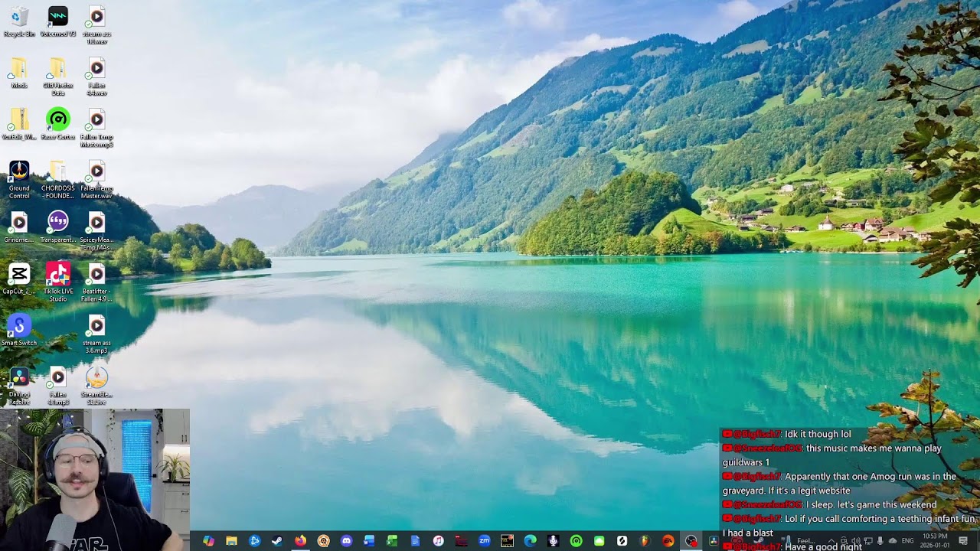Click the ENG language indicator
Image resolution: width=980 pixels, height=551 pixels.
coord(907,541)
